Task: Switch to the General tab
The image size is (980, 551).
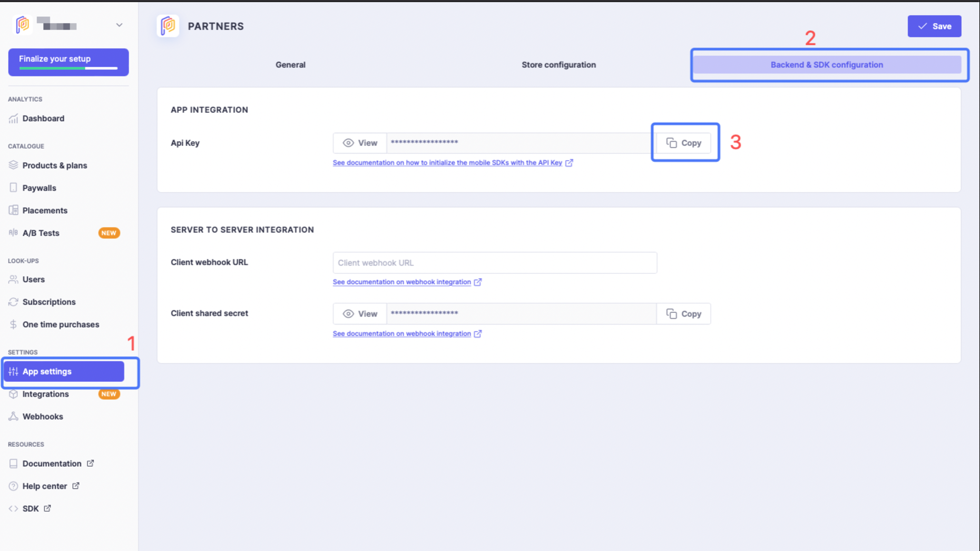Action: click(290, 65)
